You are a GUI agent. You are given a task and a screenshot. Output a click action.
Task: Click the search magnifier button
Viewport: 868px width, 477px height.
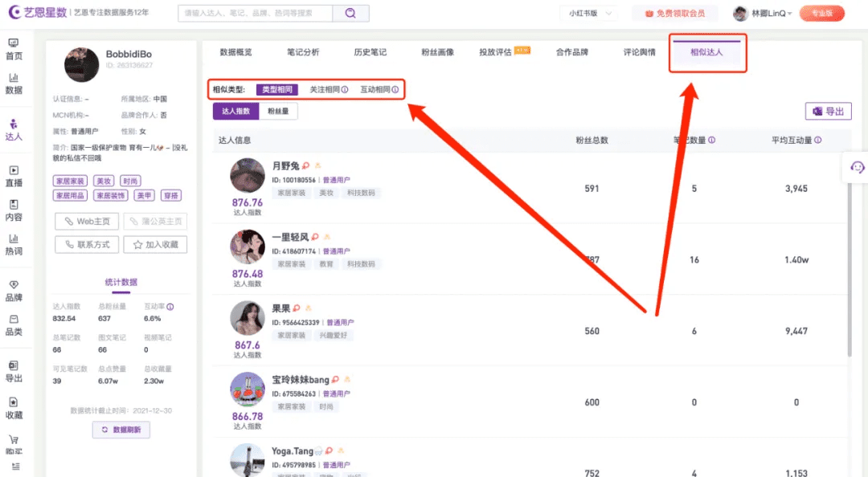pyautogui.click(x=350, y=14)
